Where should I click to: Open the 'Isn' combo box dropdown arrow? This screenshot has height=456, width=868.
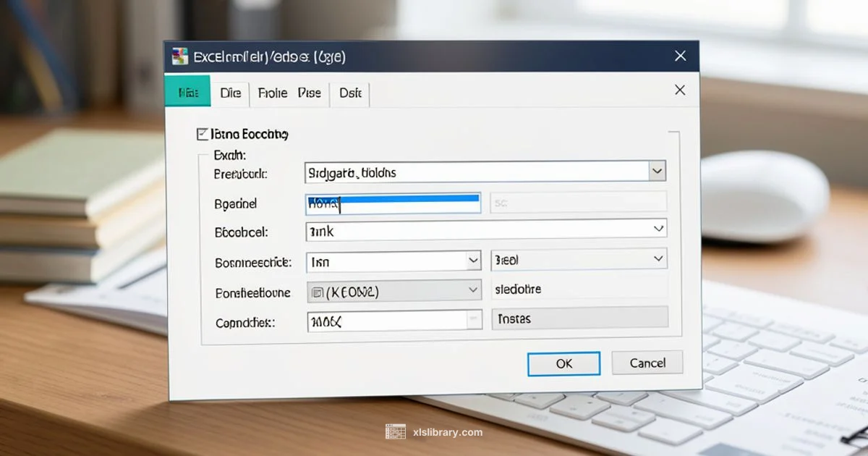point(474,260)
